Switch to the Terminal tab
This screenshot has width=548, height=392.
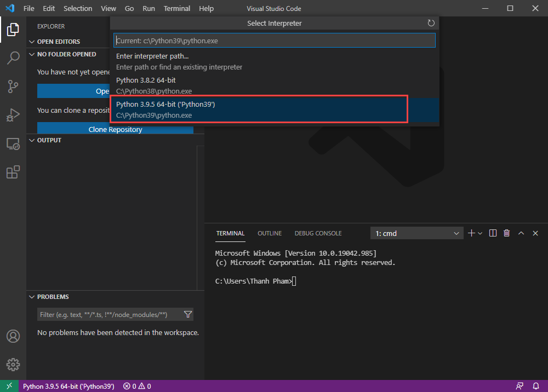(x=230, y=233)
